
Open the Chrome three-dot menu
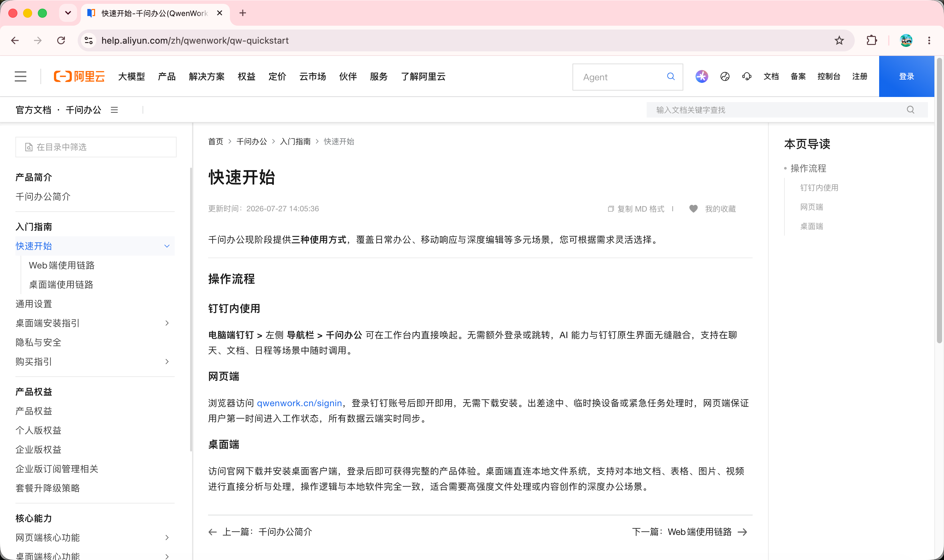929,40
